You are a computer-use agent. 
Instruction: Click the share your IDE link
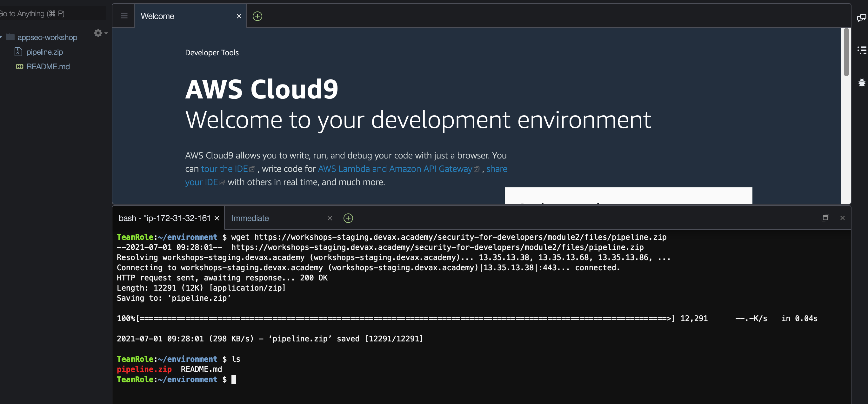tap(497, 169)
